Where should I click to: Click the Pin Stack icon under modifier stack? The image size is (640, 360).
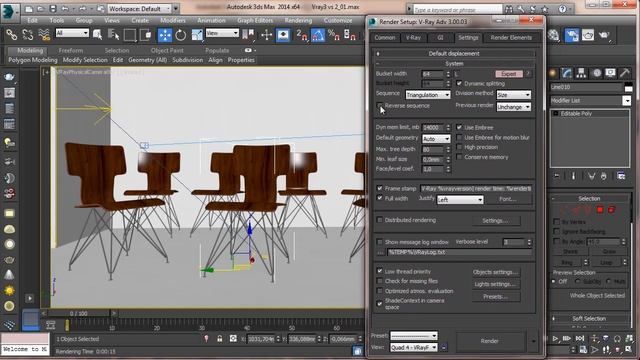pos(557,176)
